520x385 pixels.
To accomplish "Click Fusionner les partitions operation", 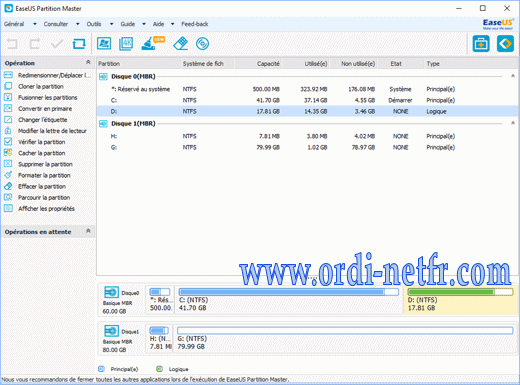I will point(41,97).
